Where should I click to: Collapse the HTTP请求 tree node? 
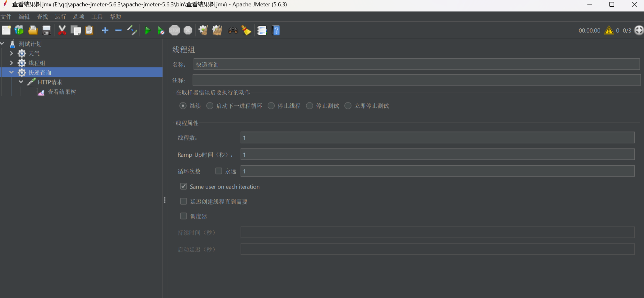point(21,82)
